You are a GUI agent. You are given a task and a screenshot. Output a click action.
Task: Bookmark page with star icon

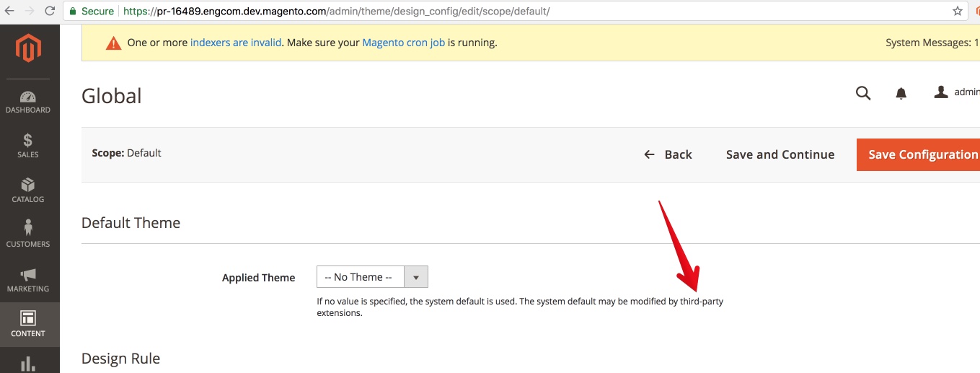coord(957,11)
